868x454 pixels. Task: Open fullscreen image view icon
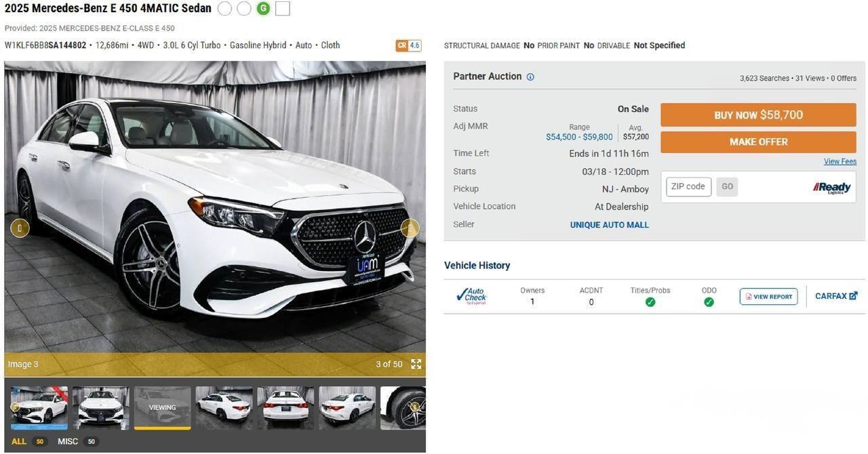click(x=416, y=364)
